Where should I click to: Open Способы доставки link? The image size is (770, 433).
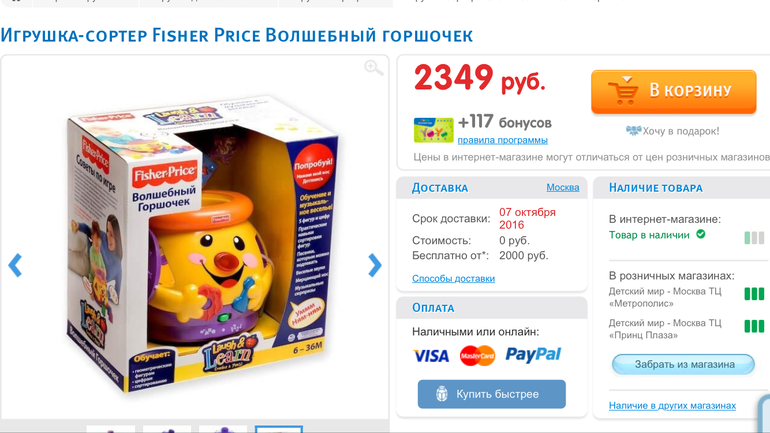pyautogui.click(x=453, y=278)
